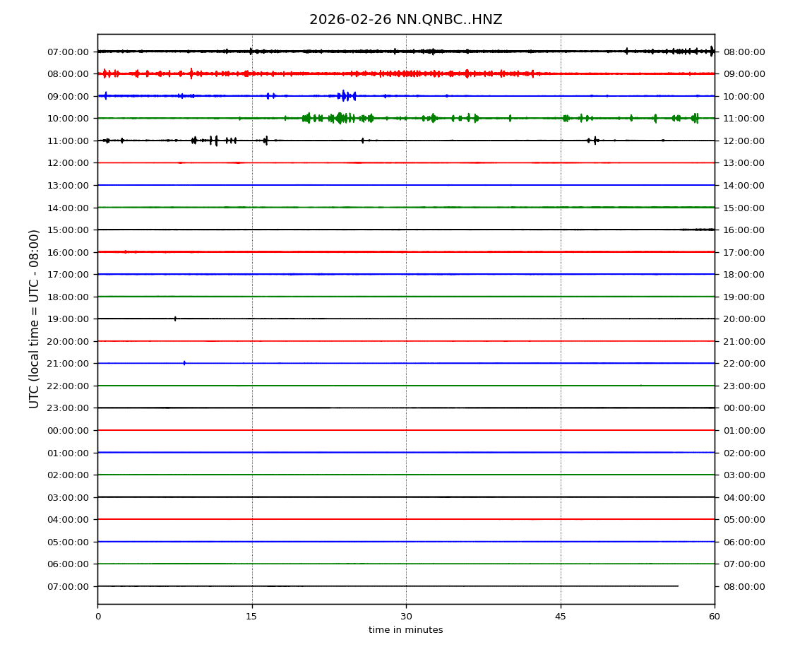Screen dimensions: 812x671
Task: Select the 30 tick on the x-axis
Action: point(406,617)
